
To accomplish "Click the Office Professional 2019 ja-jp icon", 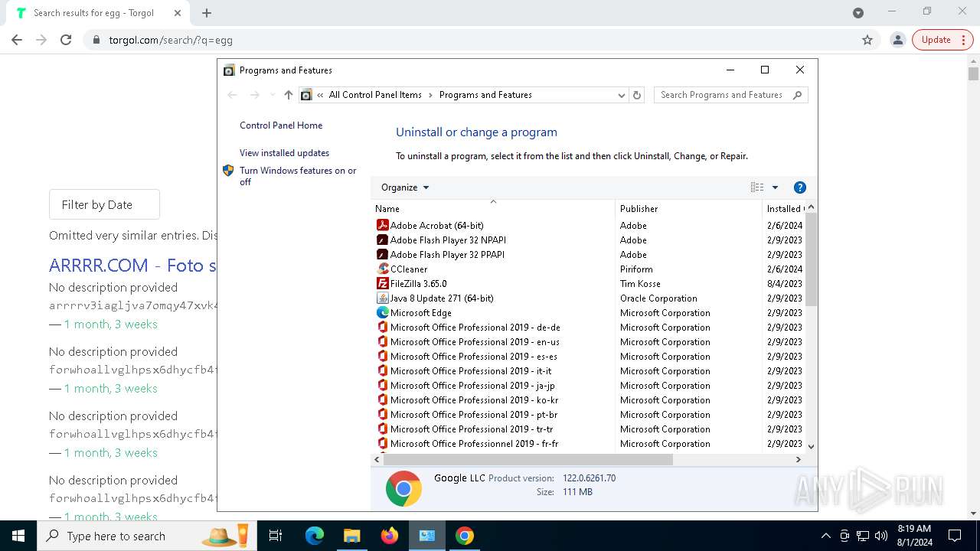I will click(383, 386).
